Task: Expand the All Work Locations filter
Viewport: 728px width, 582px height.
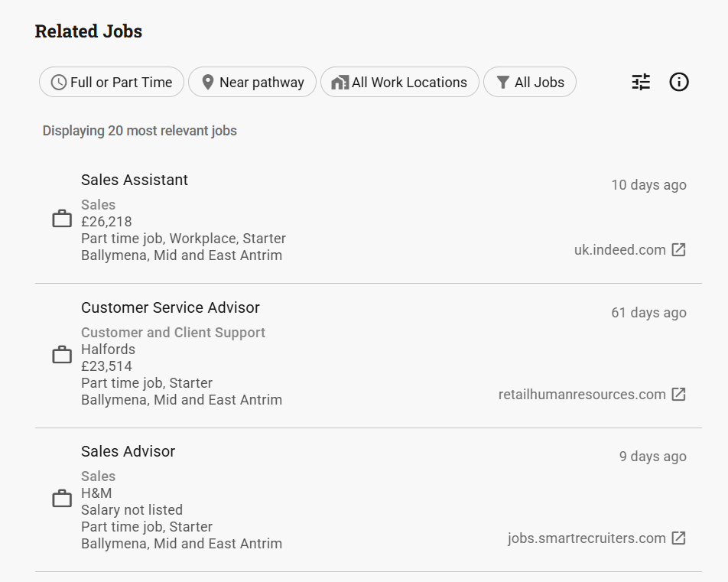Action: pyautogui.click(x=400, y=83)
